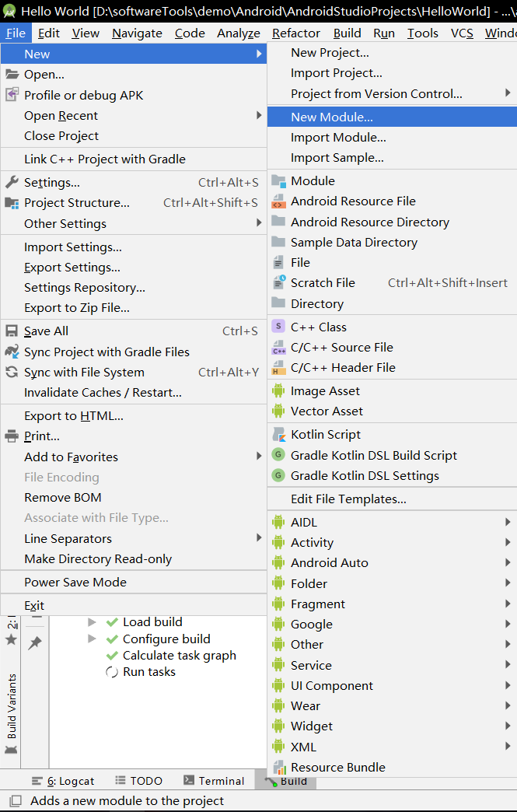Expand the Activity submenu arrow
Image resolution: width=517 pixels, height=812 pixels.
click(x=508, y=542)
